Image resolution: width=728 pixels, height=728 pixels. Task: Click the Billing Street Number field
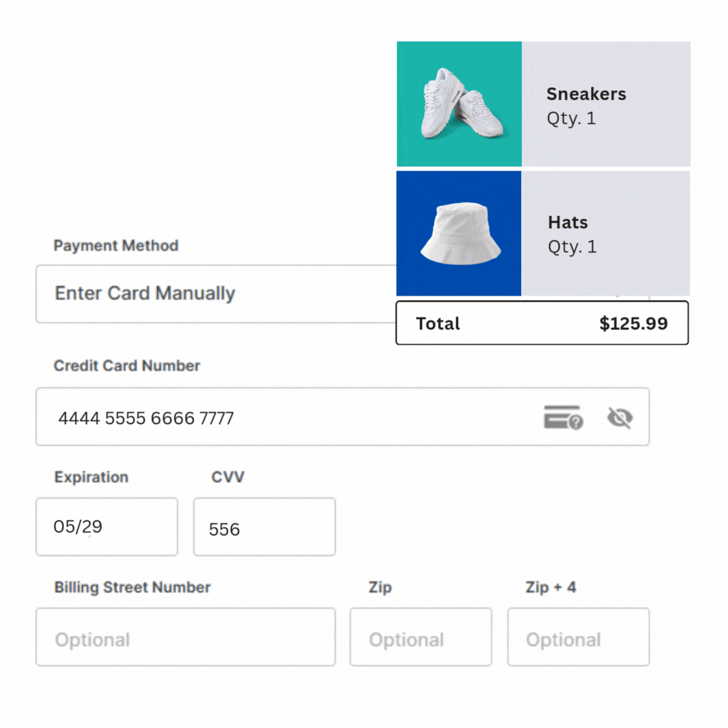coord(185,637)
